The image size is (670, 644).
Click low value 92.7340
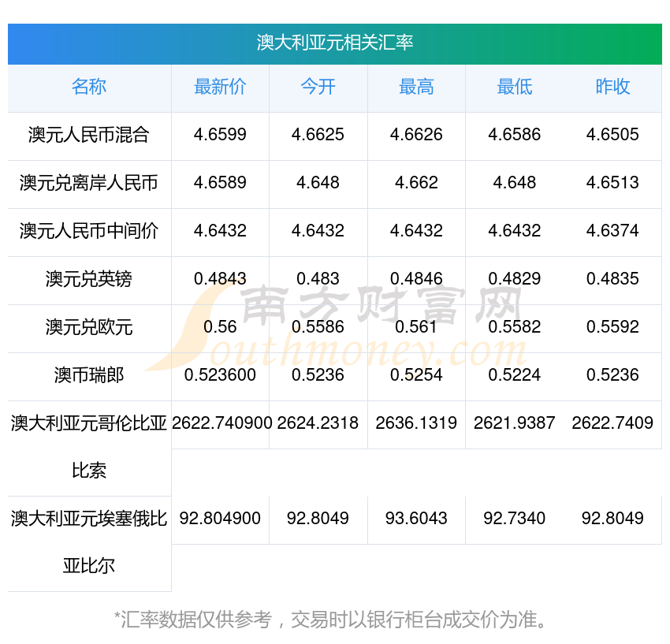(x=515, y=519)
